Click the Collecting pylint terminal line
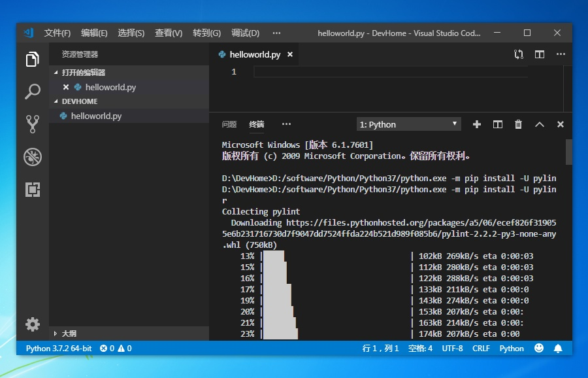This screenshot has width=588, height=378. coord(261,211)
